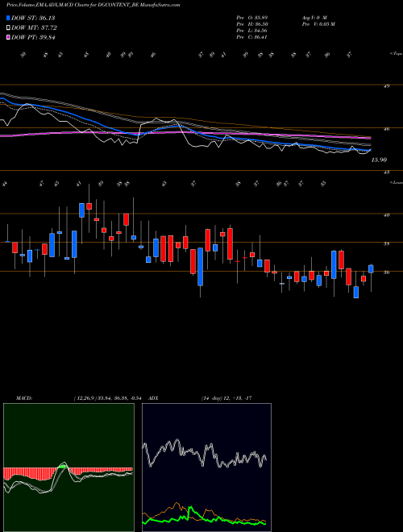Click the 36 axis label on the candlestick chart
Screen dimensions: 403x532
click(x=387, y=272)
